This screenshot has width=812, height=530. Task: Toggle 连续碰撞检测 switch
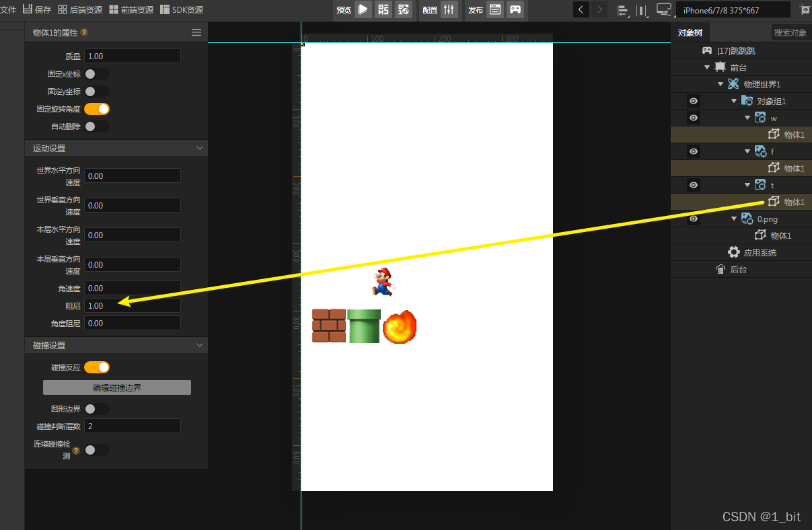pyautogui.click(x=97, y=450)
